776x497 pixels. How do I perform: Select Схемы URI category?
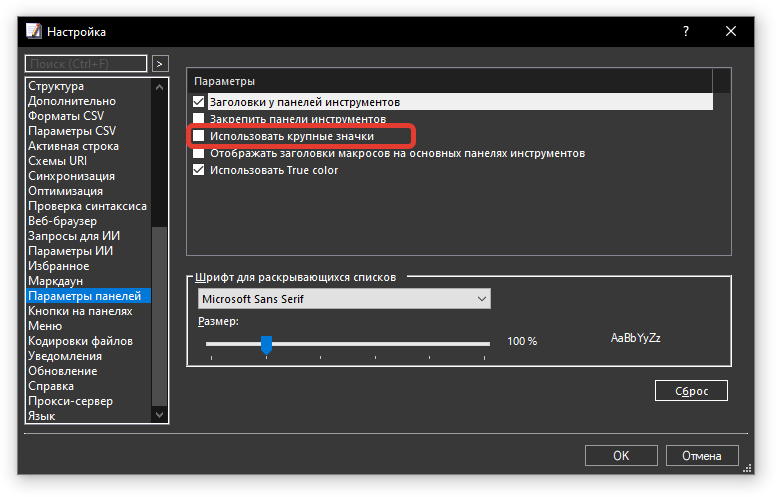point(89,161)
